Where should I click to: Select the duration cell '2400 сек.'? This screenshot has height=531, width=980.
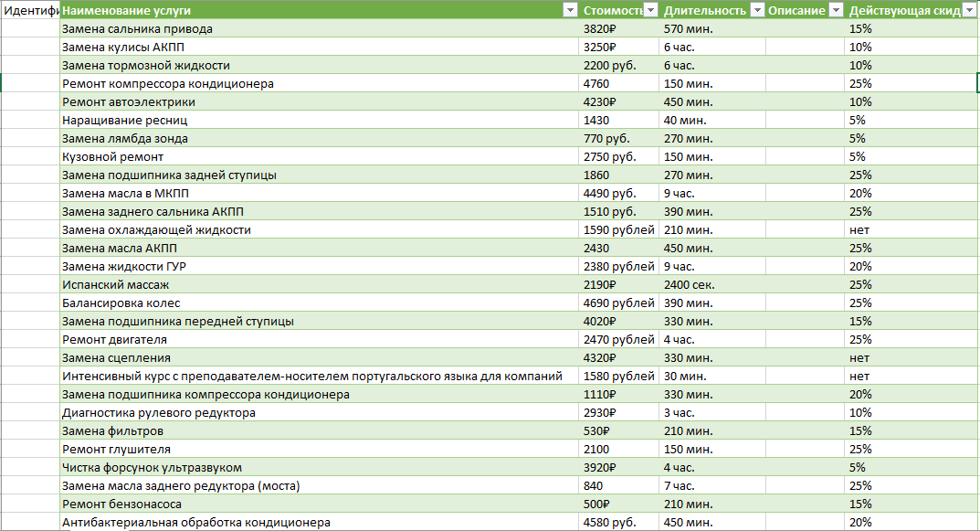pos(712,284)
